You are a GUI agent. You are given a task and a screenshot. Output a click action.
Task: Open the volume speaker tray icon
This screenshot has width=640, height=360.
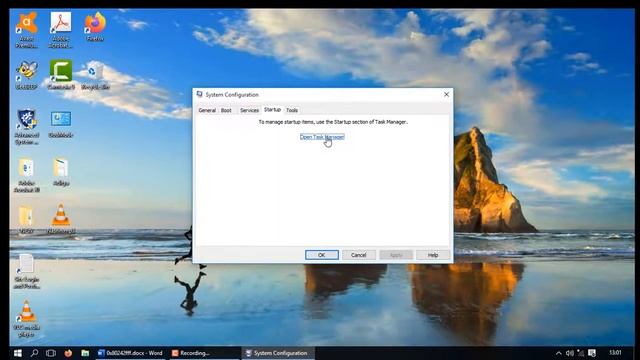569,353
